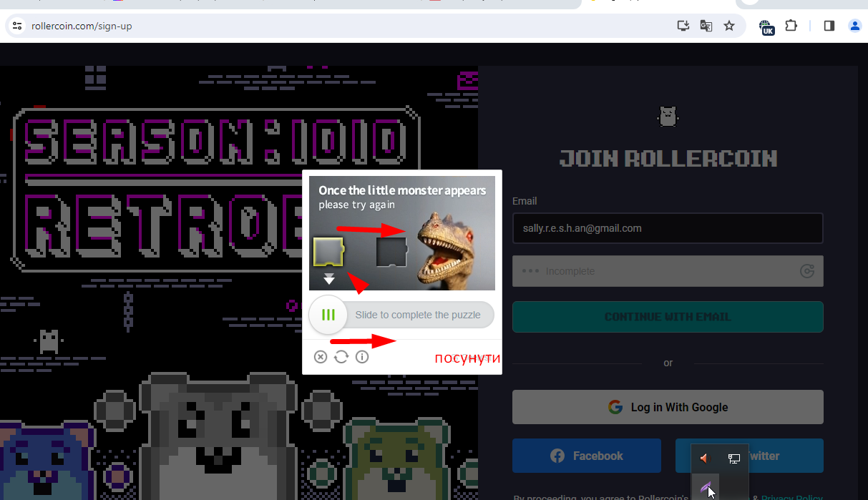Viewport: 868px width, 500px height.
Task: Close the captcha with the X icon
Action: pyautogui.click(x=321, y=356)
